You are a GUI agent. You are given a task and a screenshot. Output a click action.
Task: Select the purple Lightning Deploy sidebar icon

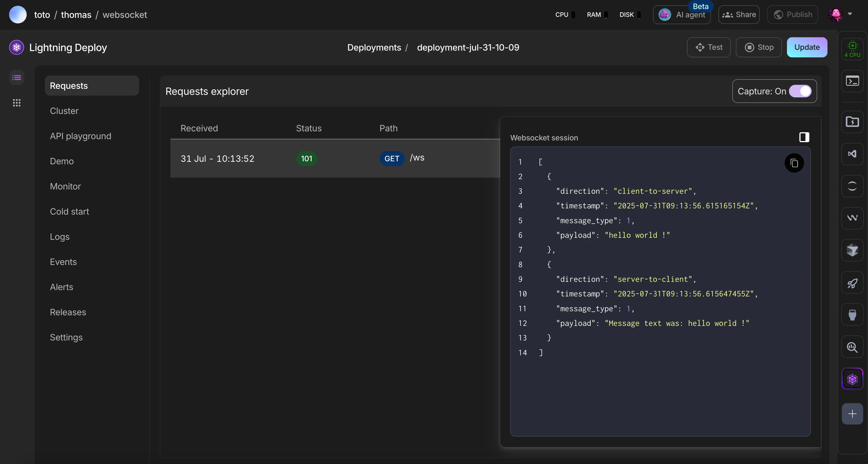[852, 379]
